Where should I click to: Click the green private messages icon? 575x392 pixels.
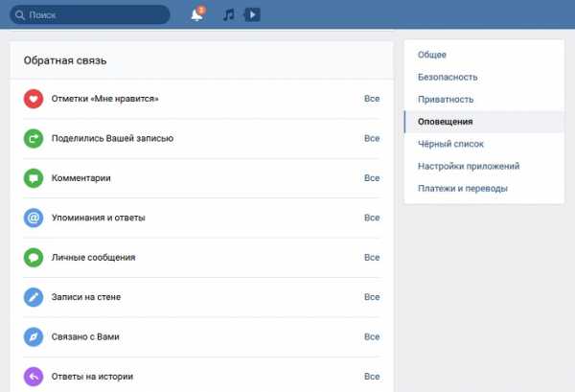point(34,258)
